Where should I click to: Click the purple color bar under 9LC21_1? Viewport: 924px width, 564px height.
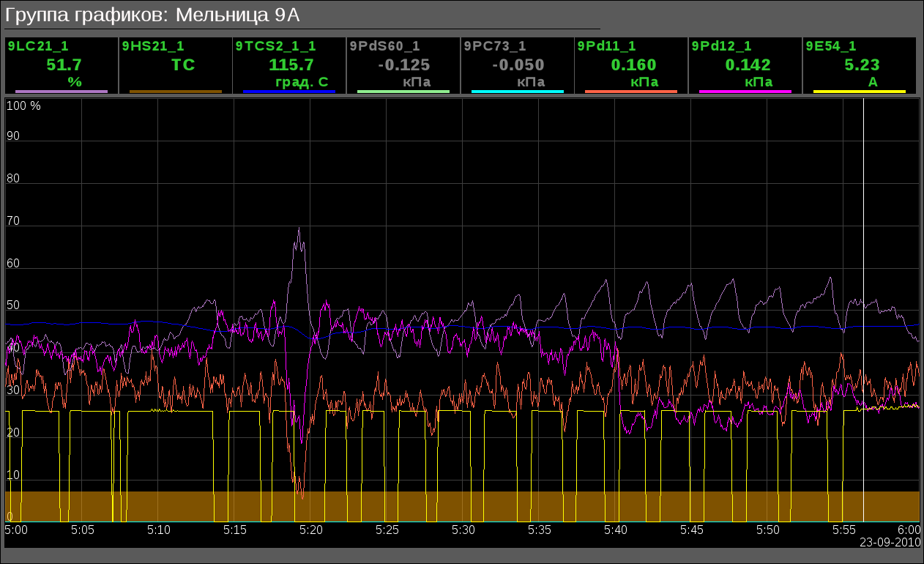click(62, 92)
